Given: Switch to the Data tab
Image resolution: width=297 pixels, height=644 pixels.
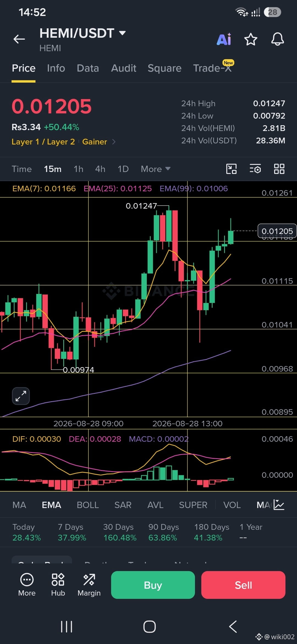Looking at the screenshot, I should pyautogui.click(x=88, y=68).
